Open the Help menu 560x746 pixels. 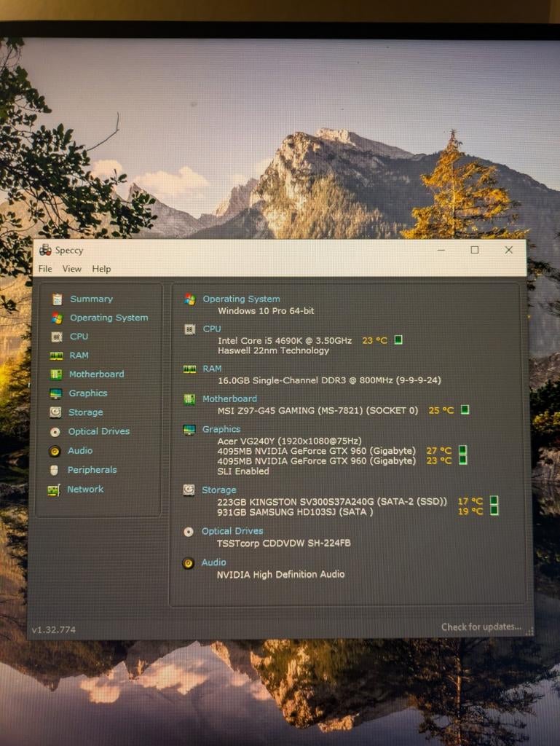pyautogui.click(x=101, y=269)
